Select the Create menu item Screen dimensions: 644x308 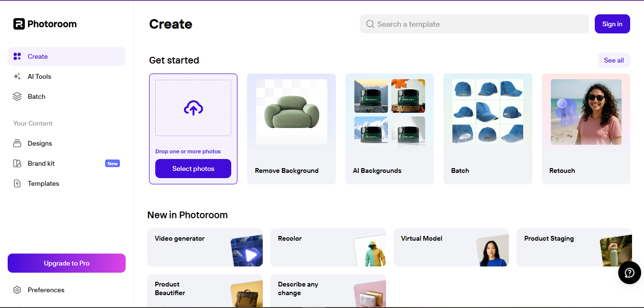pyautogui.click(x=66, y=56)
